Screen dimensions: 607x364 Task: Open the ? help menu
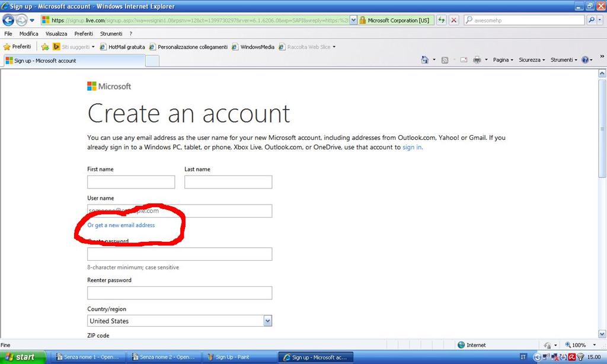[131, 34]
